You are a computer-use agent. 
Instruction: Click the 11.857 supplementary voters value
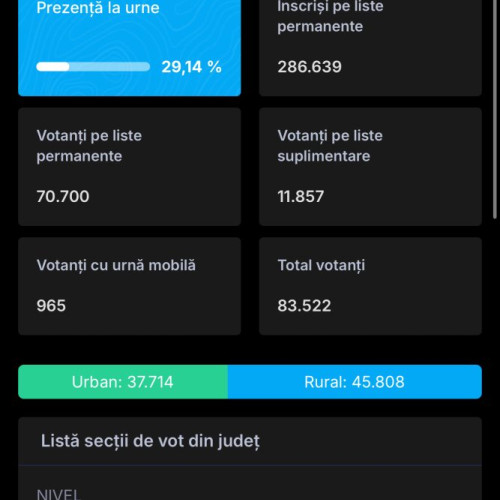click(x=301, y=196)
